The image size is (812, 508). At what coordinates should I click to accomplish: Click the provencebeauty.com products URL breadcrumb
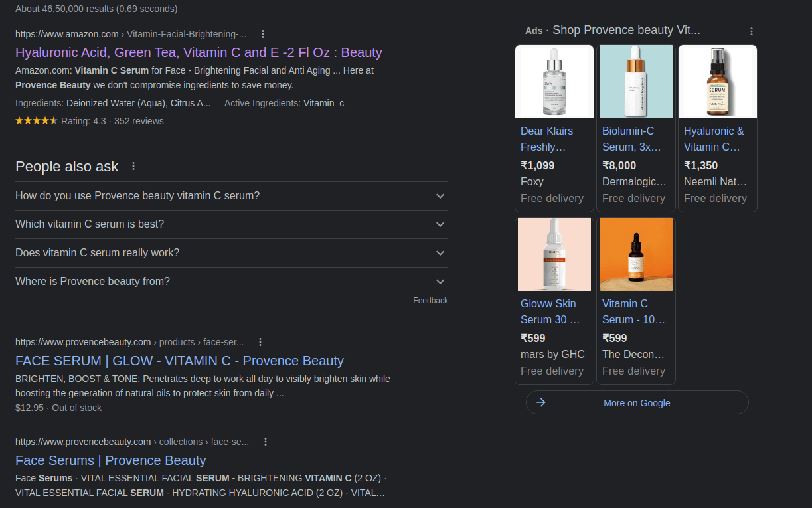point(129,342)
